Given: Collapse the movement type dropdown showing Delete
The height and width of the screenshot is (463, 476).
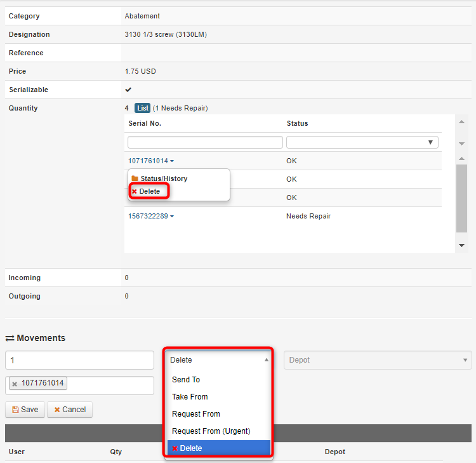Looking at the screenshot, I should [x=218, y=360].
